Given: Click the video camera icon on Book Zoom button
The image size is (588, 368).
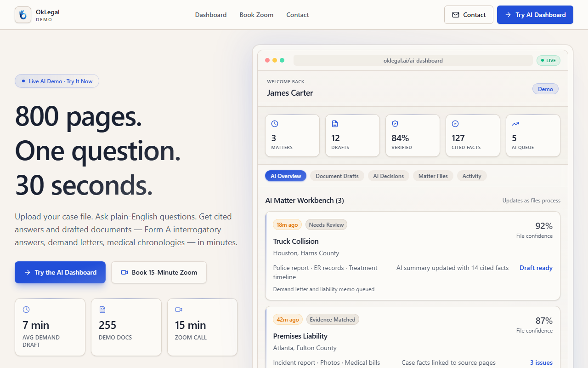Looking at the screenshot, I should click(x=124, y=272).
